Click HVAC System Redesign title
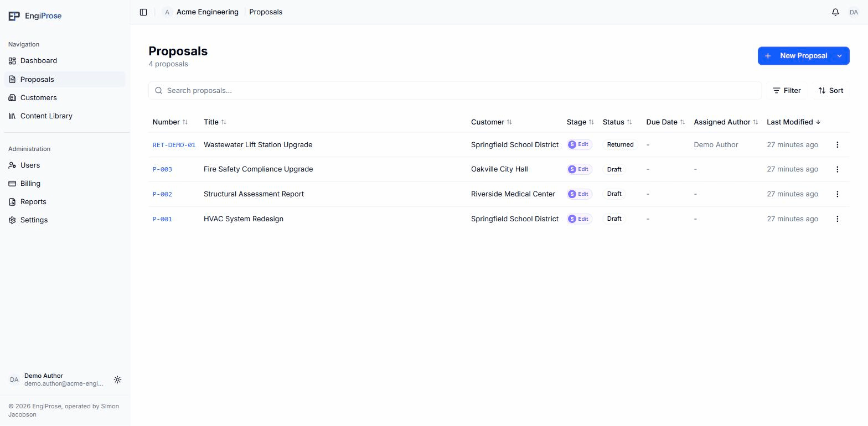Screen dimensions: 868x426 coord(244,219)
